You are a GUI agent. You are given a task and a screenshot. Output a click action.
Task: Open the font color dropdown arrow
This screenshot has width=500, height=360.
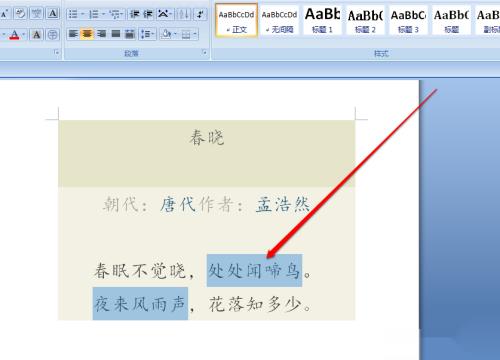click(x=24, y=34)
